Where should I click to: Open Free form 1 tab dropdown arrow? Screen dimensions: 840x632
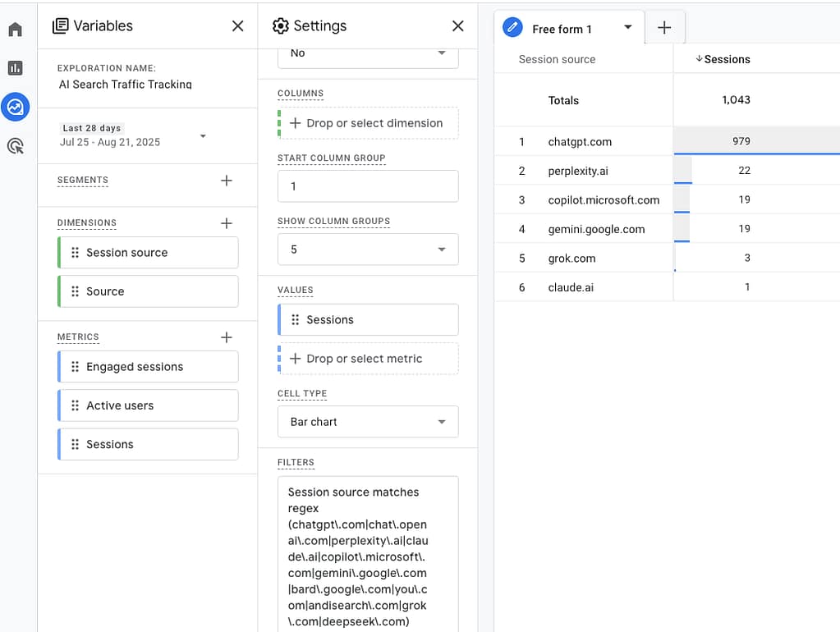[628, 27]
